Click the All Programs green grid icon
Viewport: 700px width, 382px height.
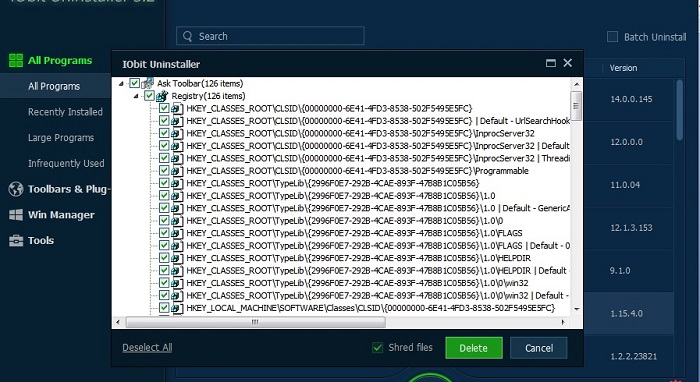click(16, 60)
